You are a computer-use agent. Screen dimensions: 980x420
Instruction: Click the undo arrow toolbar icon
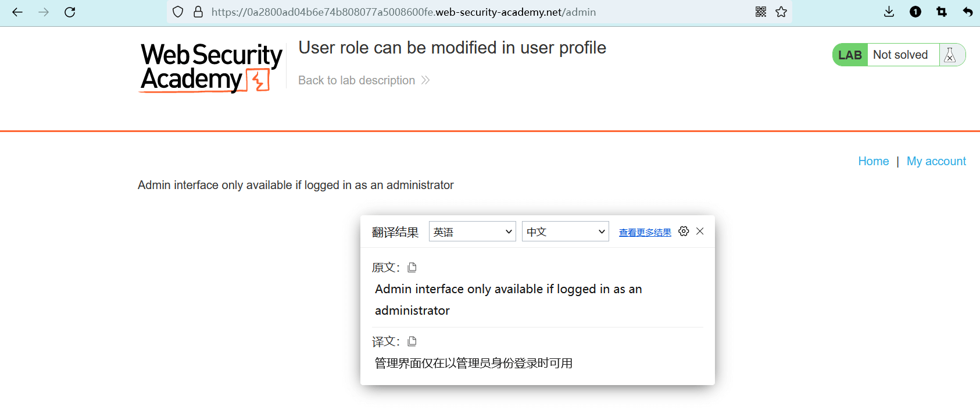(x=967, y=12)
